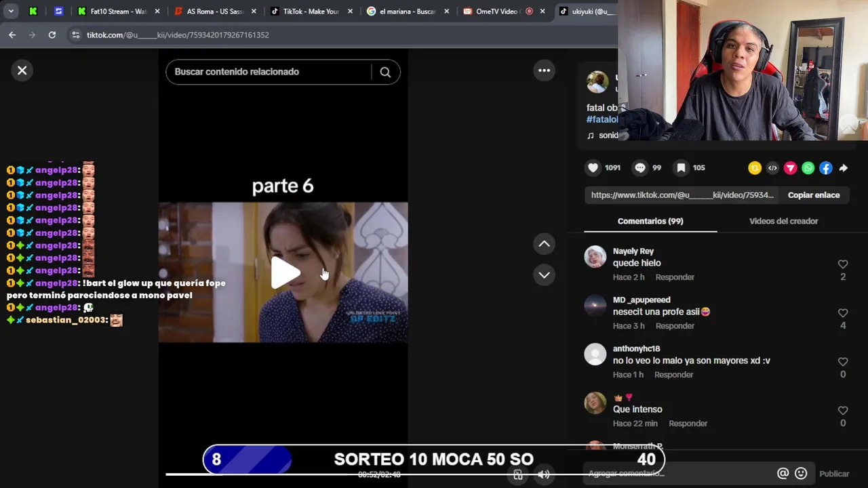The height and width of the screenshot is (488, 868).
Task: View site information icon in address bar
Action: tap(75, 35)
